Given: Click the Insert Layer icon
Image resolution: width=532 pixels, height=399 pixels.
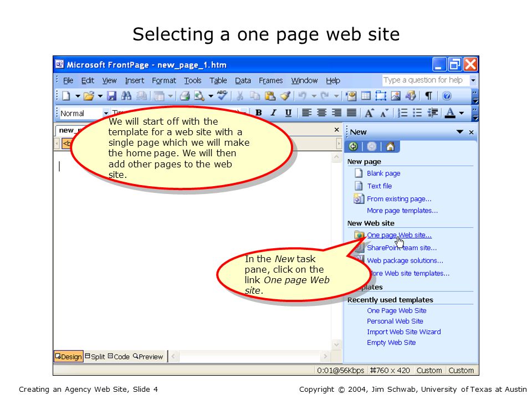Looking at the screenshot, I should pos(381,96).
